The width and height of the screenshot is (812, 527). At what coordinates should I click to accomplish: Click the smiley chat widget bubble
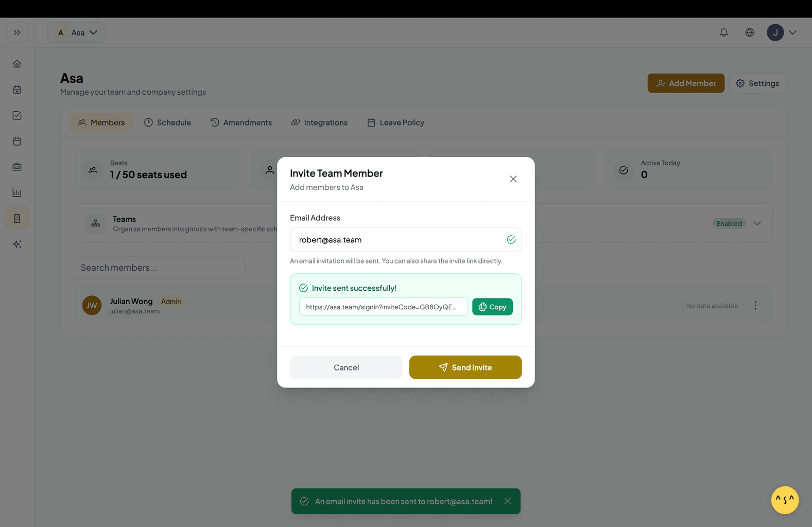pyautogui.click(x=784, y=500)
